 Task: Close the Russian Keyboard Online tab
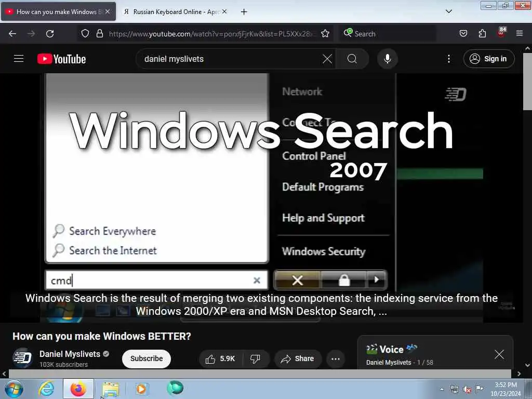click(x=224, y=11)
